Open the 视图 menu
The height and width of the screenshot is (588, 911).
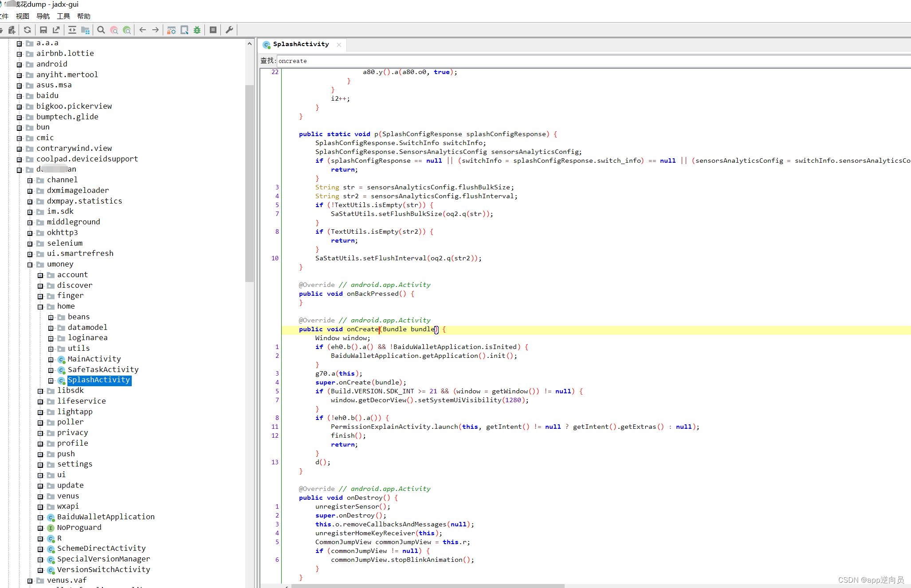tap(23, 16)
